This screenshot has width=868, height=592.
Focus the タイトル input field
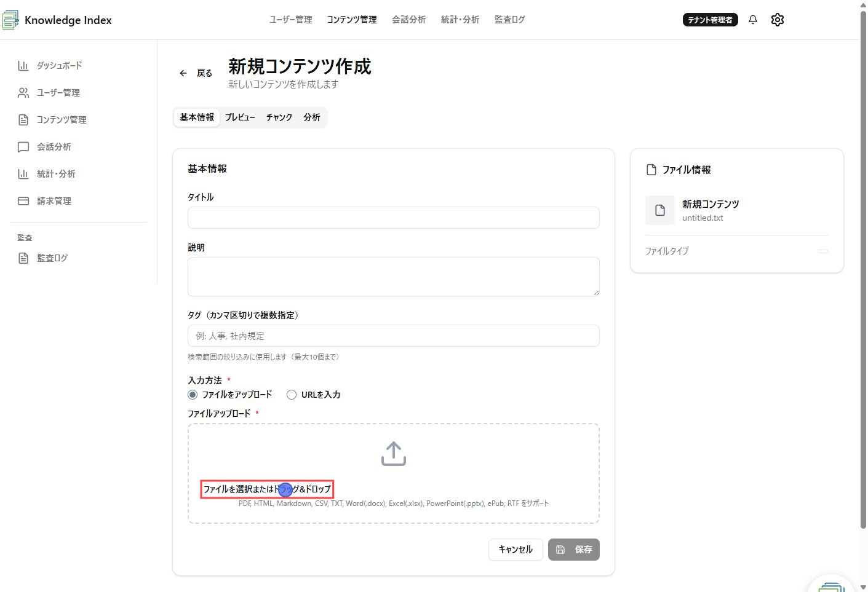(x=394, y=218)
